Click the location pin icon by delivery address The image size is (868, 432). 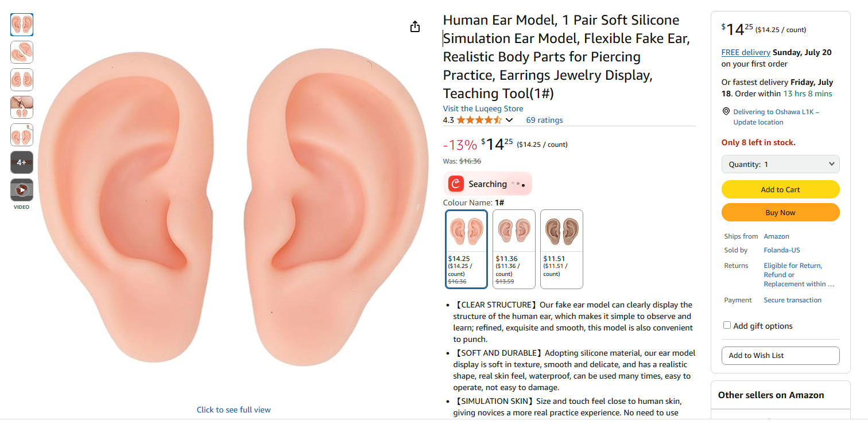(x=726, y=112)
